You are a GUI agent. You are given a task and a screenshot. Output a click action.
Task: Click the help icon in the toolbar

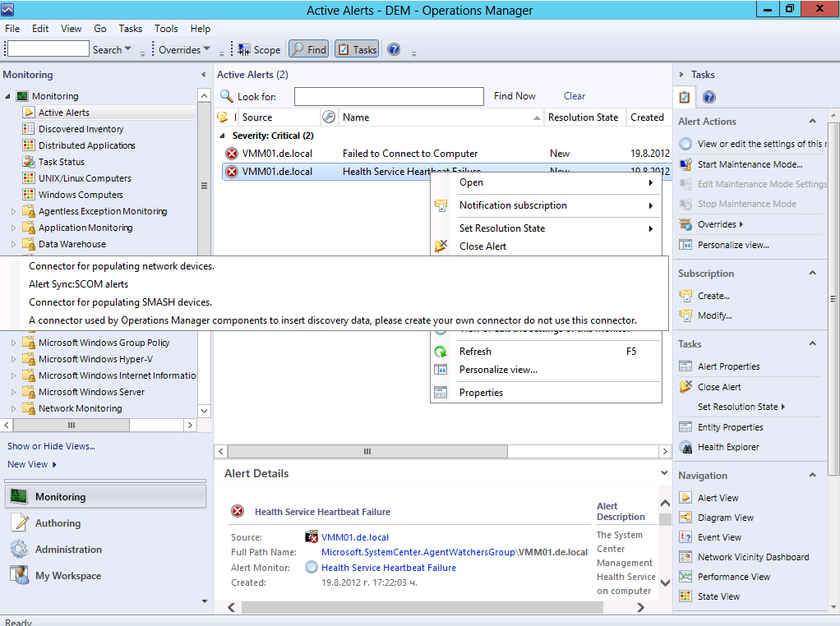point(394,50)
